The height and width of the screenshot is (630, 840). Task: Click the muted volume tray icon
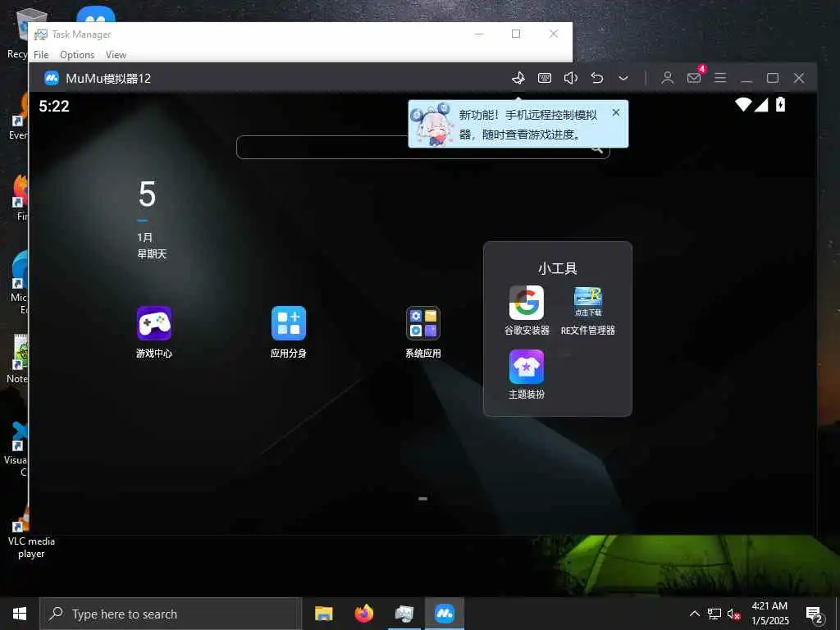point(734,614)
